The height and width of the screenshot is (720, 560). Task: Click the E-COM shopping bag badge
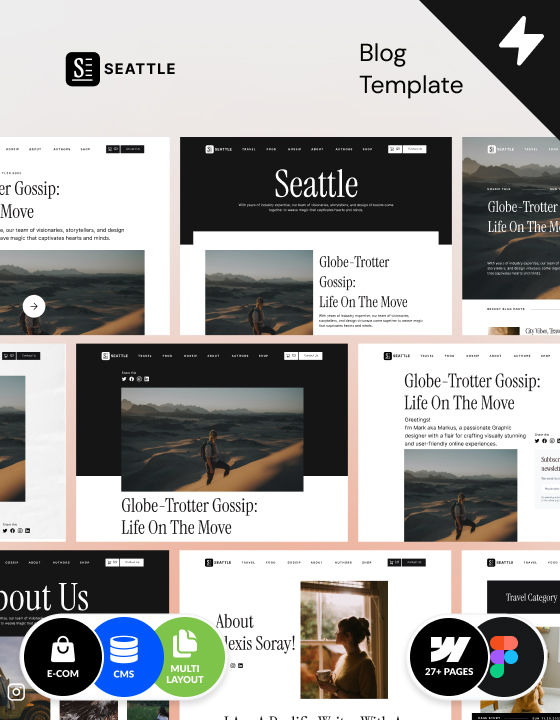[63, 657]
